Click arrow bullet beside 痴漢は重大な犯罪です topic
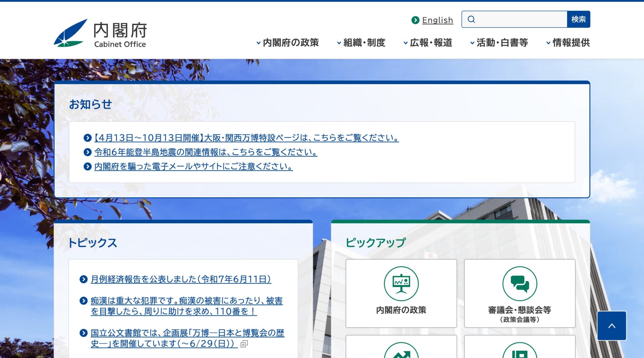 click(x=84, y=301)
